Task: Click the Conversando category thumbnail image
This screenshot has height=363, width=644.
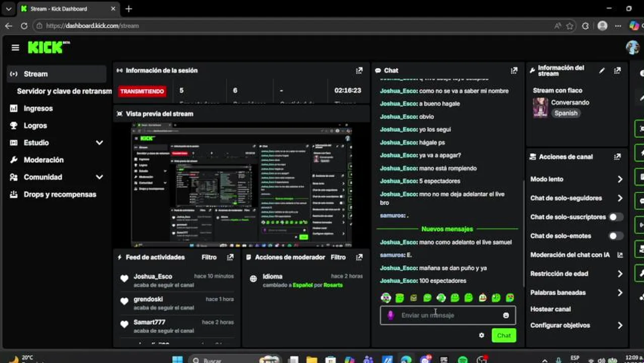Action: click(x=540, y=108)
